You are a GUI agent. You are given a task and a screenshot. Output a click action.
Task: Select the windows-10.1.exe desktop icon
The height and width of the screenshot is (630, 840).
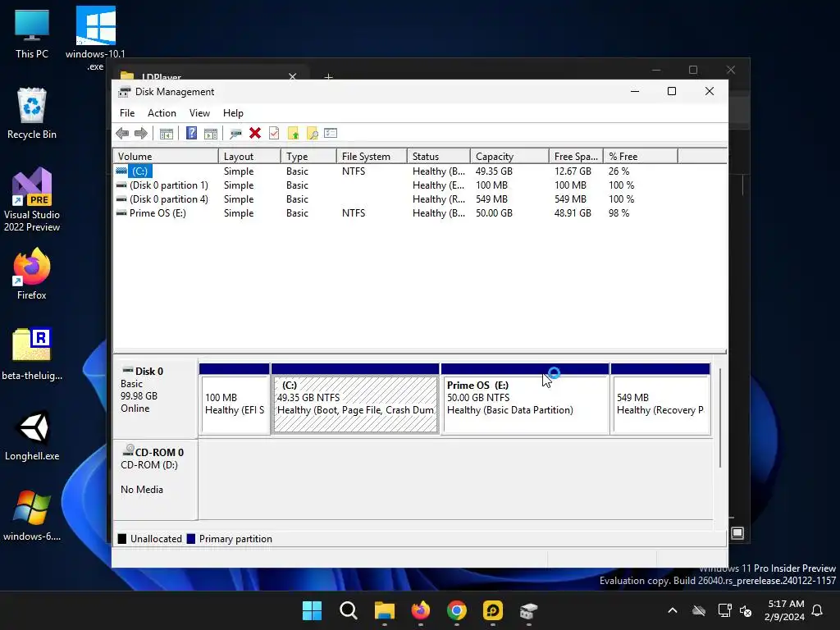[x=95, y=39]
